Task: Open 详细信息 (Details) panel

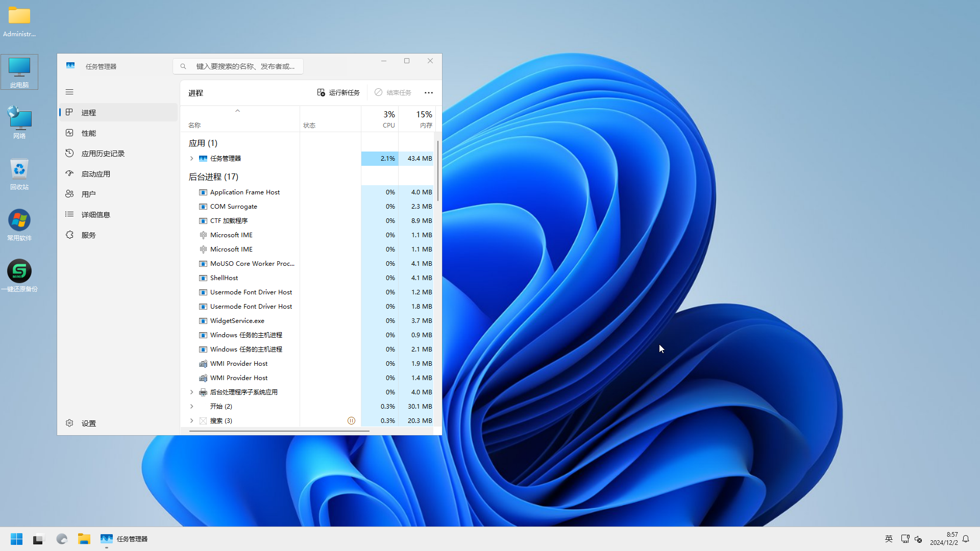Action: click(95, 214)
